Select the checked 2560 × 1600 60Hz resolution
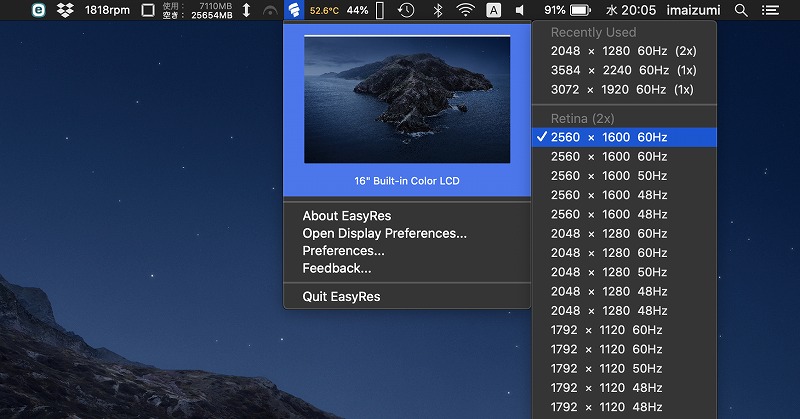The image size is (800, 419). click(624, 137)
